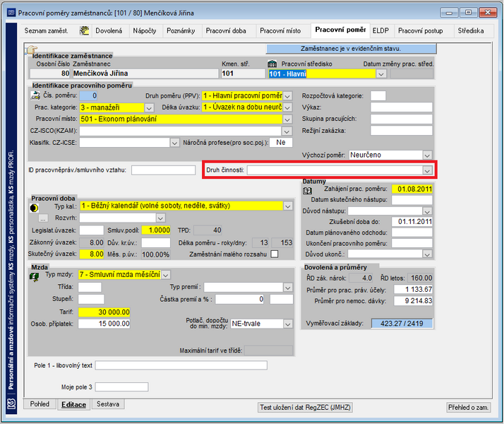Click the Editace button
This screenshot has height=424, width=504.
coord(74,405)
